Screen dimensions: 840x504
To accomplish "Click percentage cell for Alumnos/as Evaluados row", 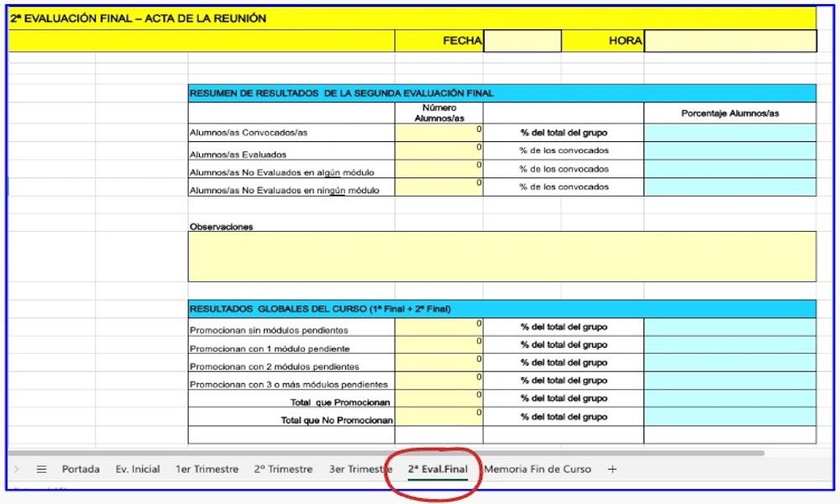I will (x=730, y=150).
